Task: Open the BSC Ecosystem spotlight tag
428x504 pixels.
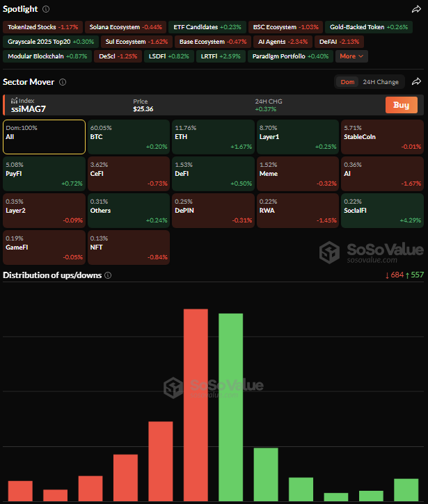Action: click(x=285, y=27)
